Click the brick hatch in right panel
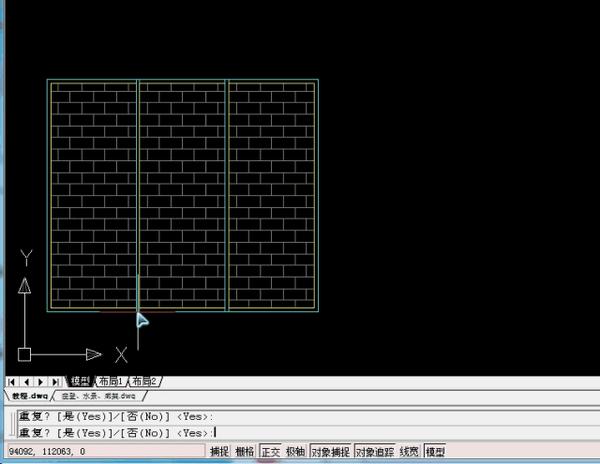The height and width of the screenshot is (464, 600). pos(272,195)
